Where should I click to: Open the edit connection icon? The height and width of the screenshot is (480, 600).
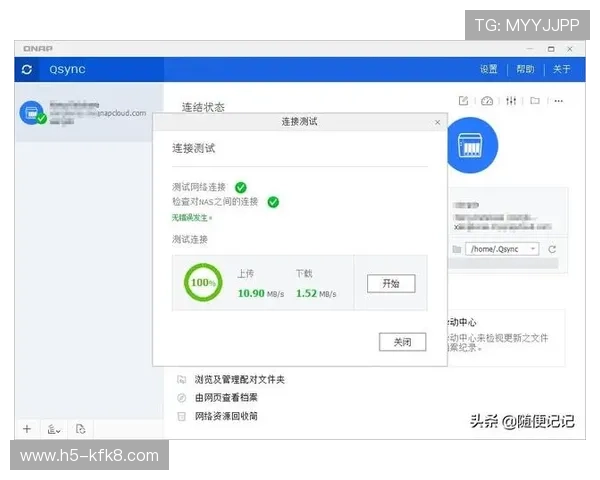click(x=463, y=101)
